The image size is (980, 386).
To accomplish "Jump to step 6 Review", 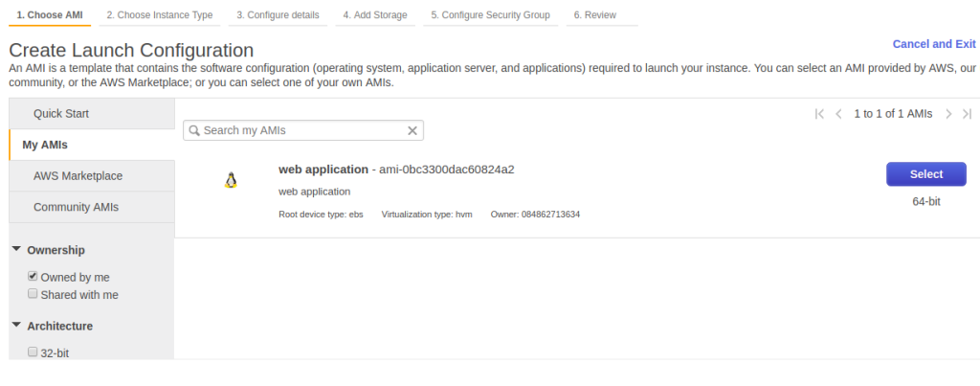I will [x=594, y=15].
